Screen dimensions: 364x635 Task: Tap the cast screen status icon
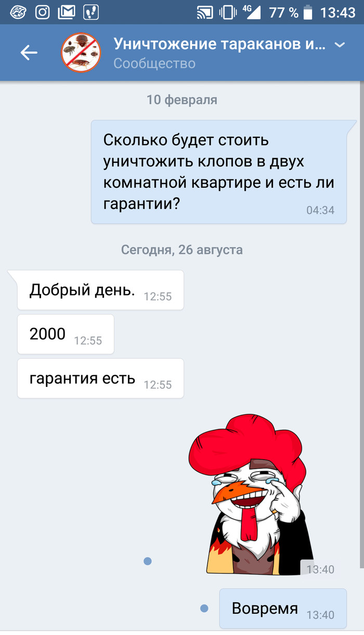(x=205, y=12)
